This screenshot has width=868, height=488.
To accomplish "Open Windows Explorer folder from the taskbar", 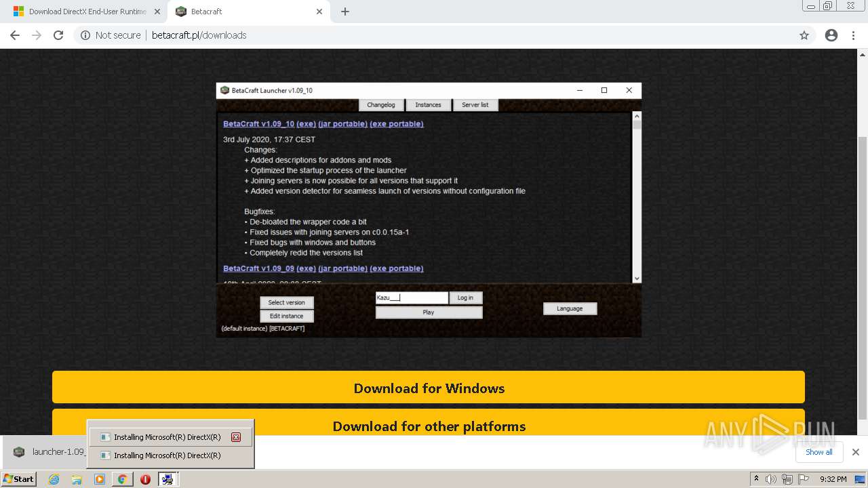I will 77,479.
